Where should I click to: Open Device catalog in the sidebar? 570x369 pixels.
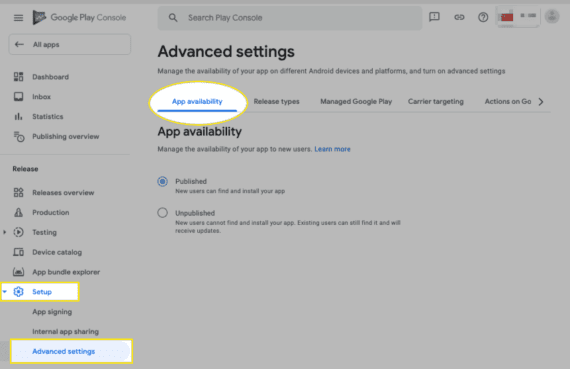pos(57,252)
